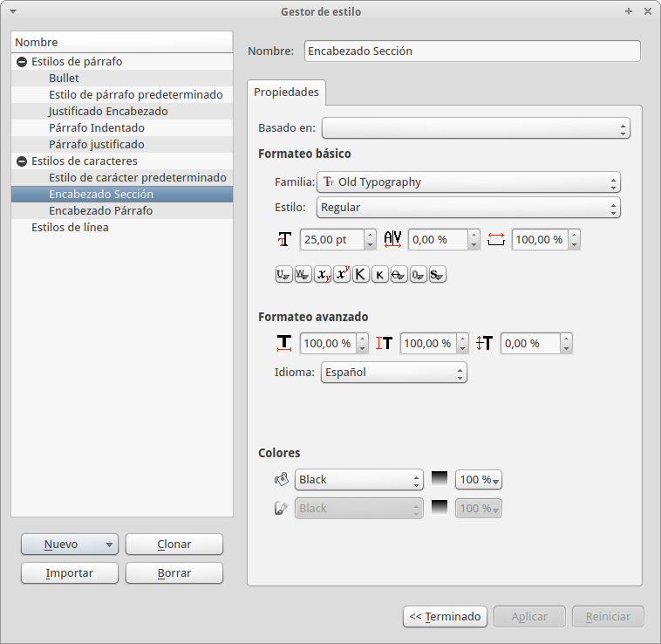Click the stroke shade gradient swatch
The width and height of the screenshot is (661, 644).
point(440,507)
